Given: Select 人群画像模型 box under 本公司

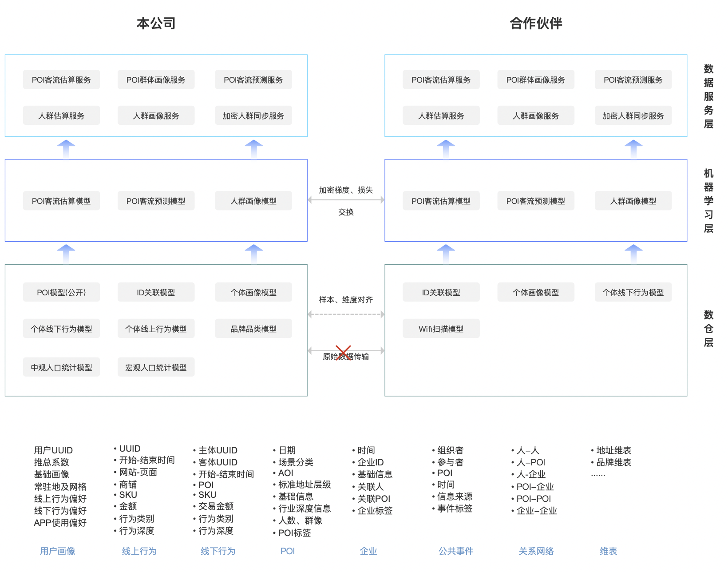Looking at the screenshot, I should point(253,201).
